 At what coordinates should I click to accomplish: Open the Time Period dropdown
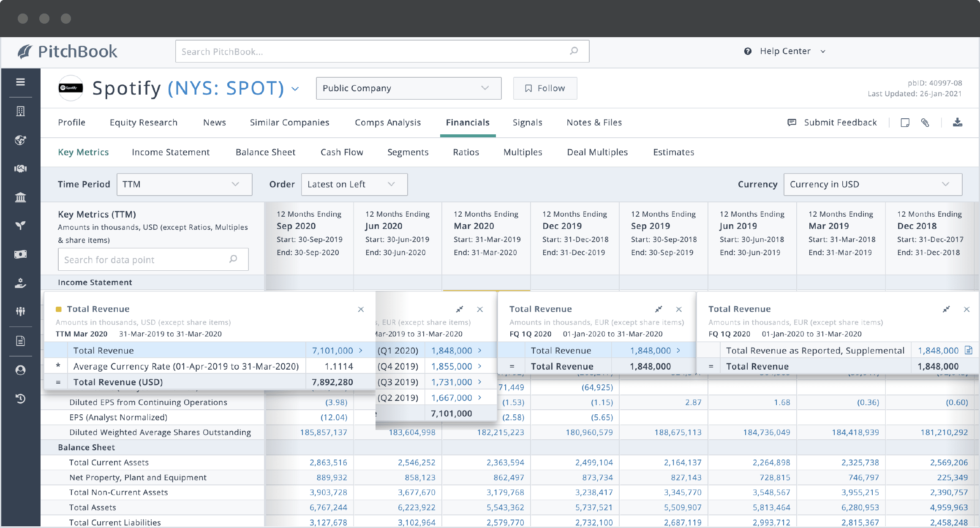click(184, 184)
